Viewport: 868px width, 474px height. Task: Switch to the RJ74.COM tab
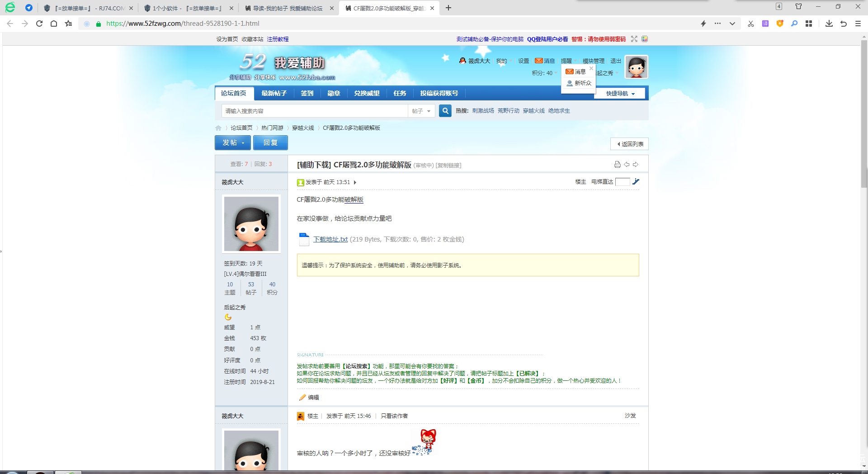coord(89,8)
